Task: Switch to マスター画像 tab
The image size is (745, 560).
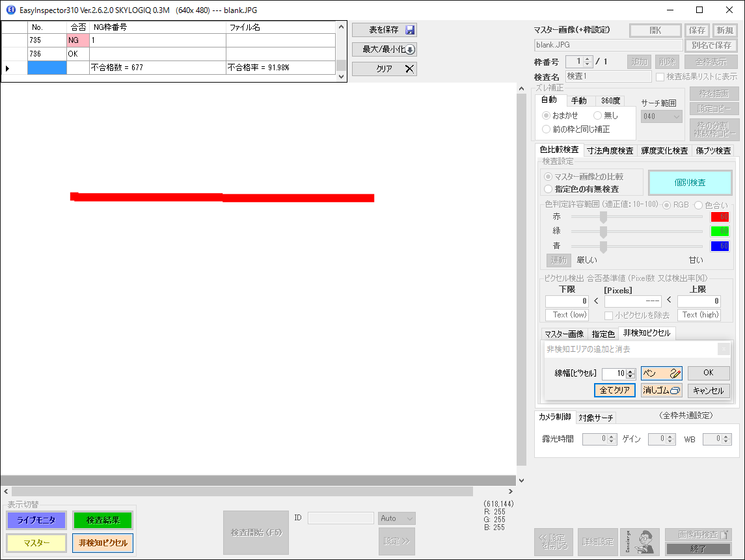Action: pyautogui.click(x=564, y=334)
